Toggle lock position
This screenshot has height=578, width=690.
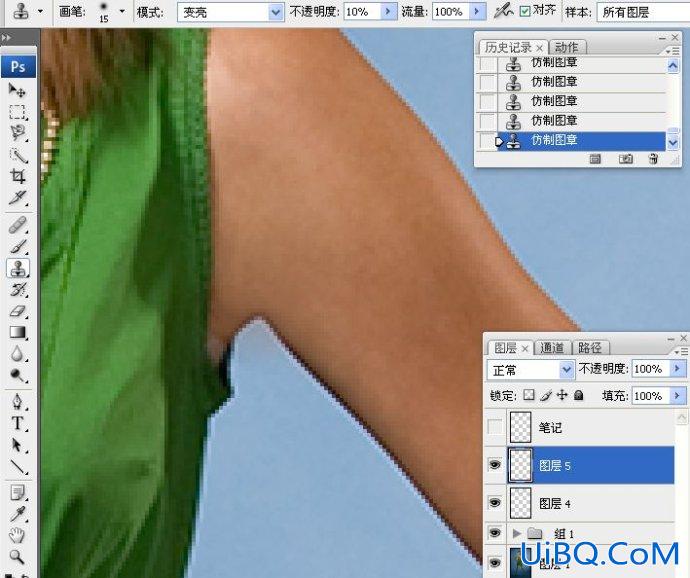click(562, 395)
